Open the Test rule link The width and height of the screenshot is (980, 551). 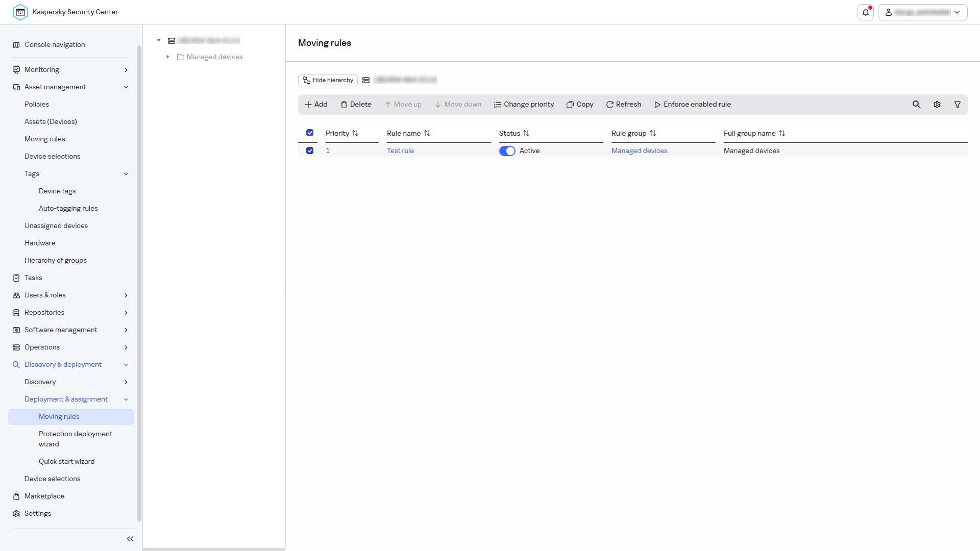(400, 151)
